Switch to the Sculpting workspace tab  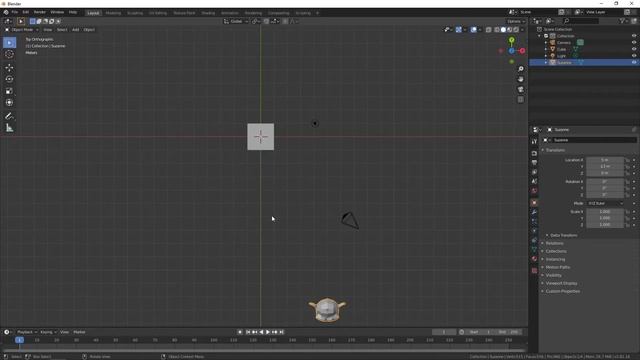(135, 13)
